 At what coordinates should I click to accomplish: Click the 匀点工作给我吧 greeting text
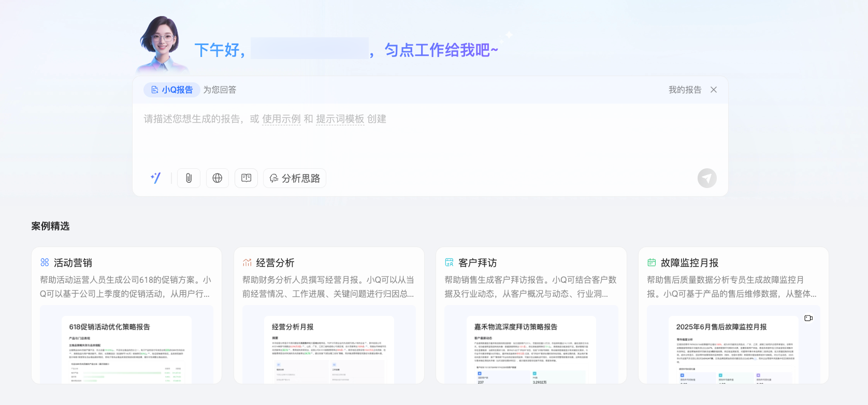pyautogui.click(x=441, y=50)
